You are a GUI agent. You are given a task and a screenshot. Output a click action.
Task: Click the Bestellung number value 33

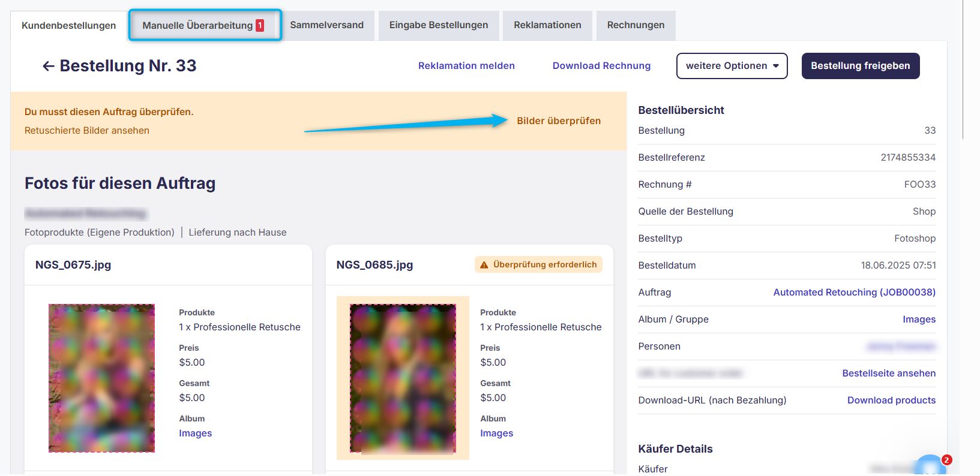pos(930,131)
